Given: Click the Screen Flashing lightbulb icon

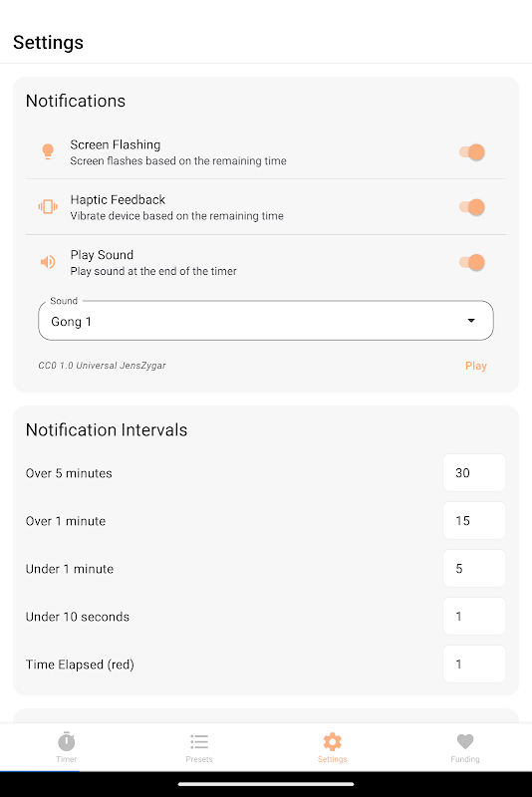Looking at the screenshot, I should point(48,152).
